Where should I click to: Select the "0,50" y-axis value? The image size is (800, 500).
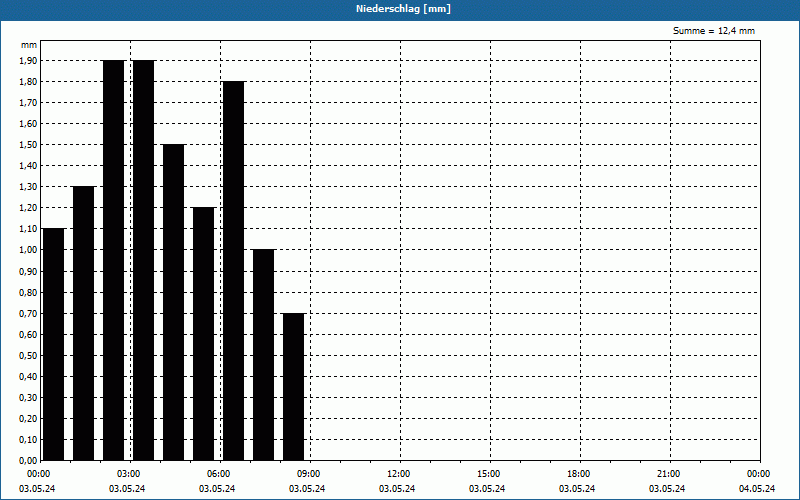point(28,356)
